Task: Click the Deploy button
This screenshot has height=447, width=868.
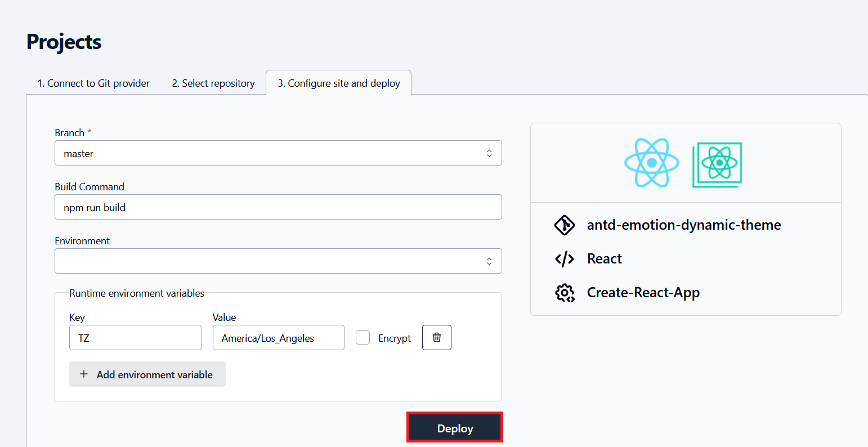Action: (455, 428)
